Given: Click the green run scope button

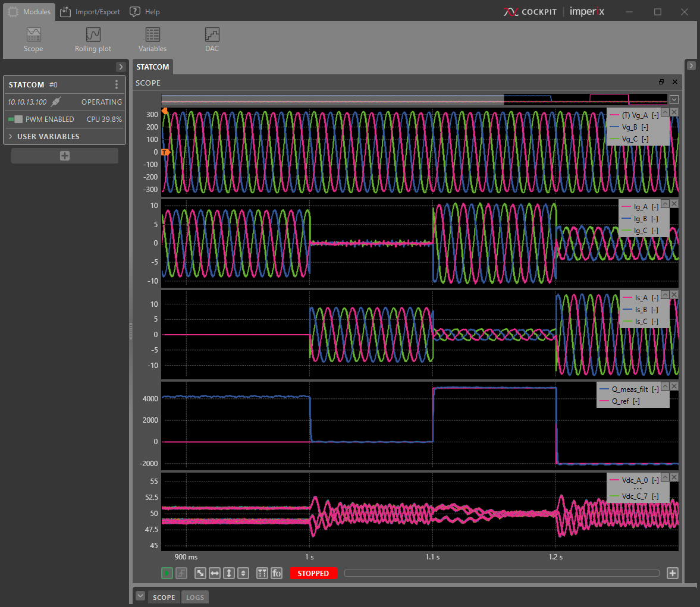Looking at the screenshot, I should click(167, 573).
